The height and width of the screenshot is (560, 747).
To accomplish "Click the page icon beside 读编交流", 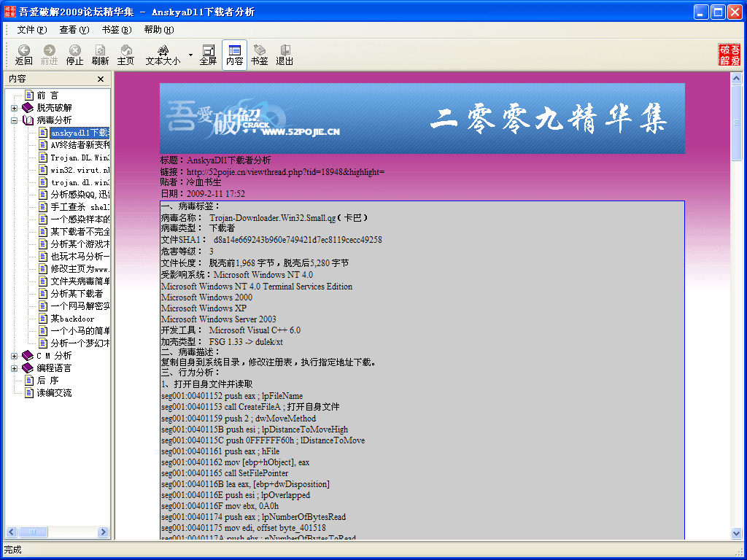I will pos(29,393).
